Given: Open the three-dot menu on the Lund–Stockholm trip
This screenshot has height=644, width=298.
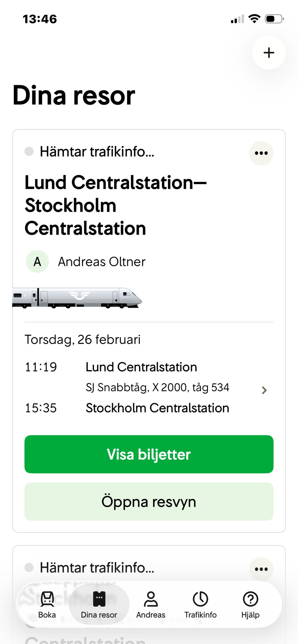Looking at the screenshot, I should pos(261,153).
